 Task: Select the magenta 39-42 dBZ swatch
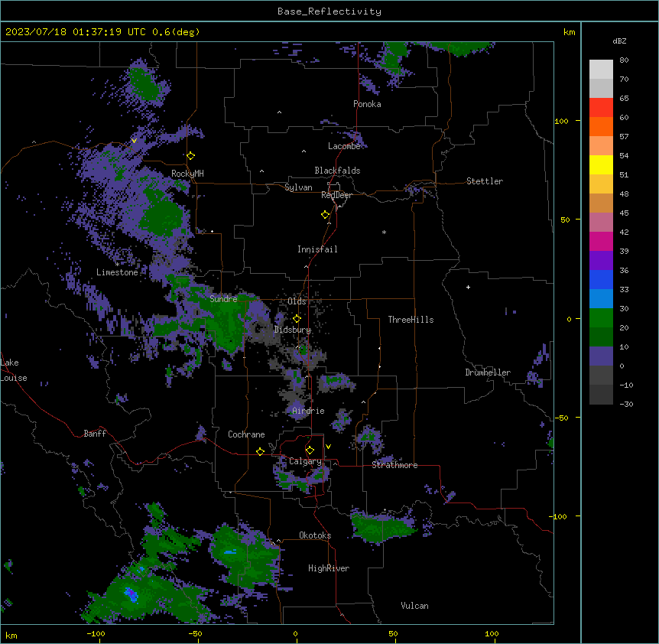coord(601,241)
